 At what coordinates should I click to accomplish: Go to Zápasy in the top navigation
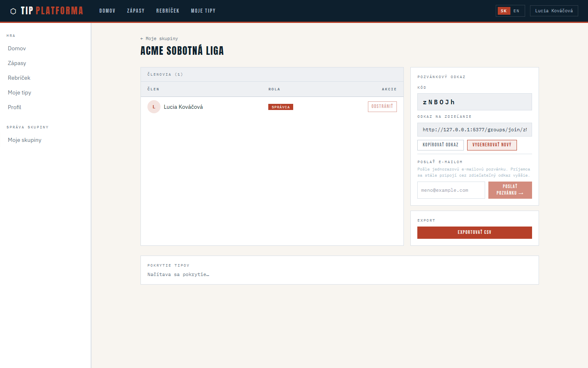(136, 11)
